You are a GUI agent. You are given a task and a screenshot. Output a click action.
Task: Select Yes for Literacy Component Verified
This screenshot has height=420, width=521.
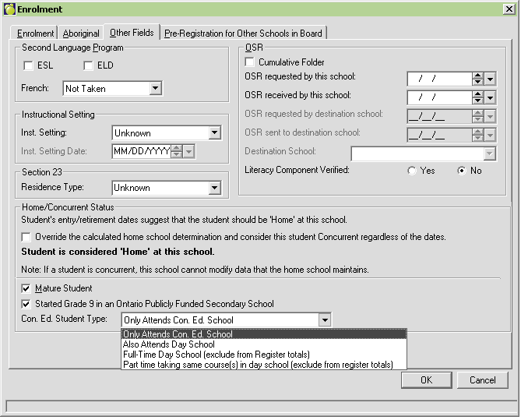[411, 171]
